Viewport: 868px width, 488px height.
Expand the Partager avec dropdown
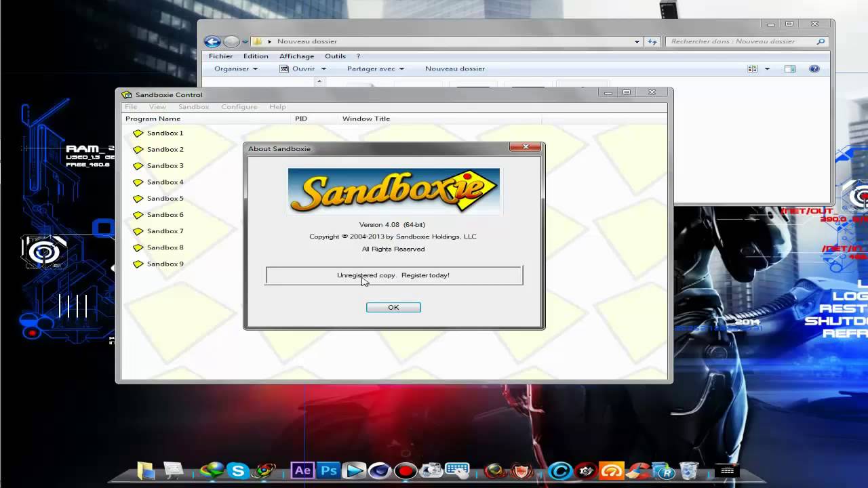coord(376,68)
